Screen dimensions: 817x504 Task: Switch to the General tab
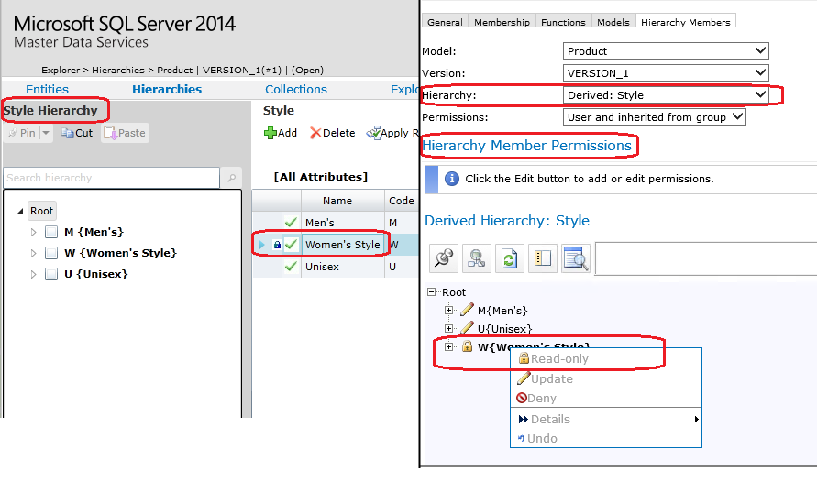click(x=445, y=22)
